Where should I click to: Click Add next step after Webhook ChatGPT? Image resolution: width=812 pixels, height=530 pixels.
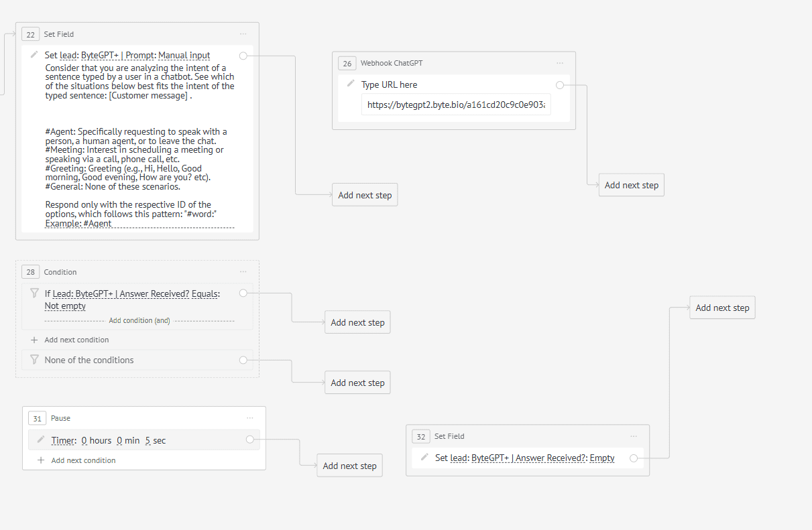pos(632,185)
